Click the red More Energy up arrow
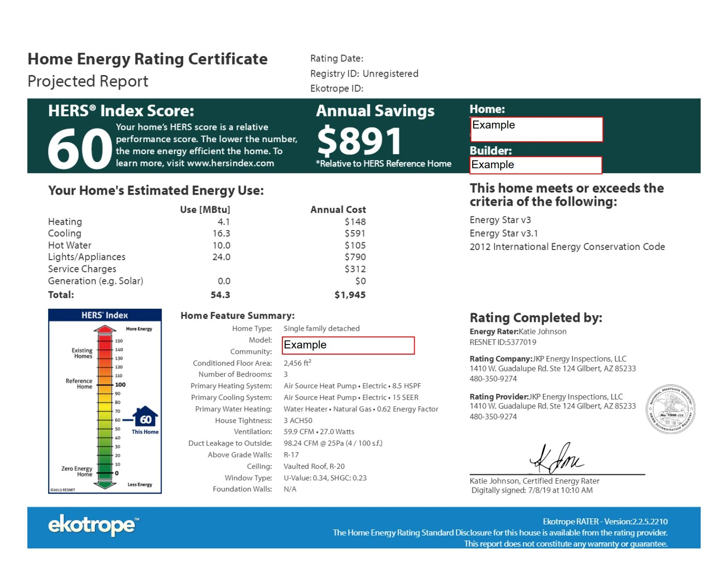Image resolution: width=728 pixels, height=563 pixels. (105, 329)
